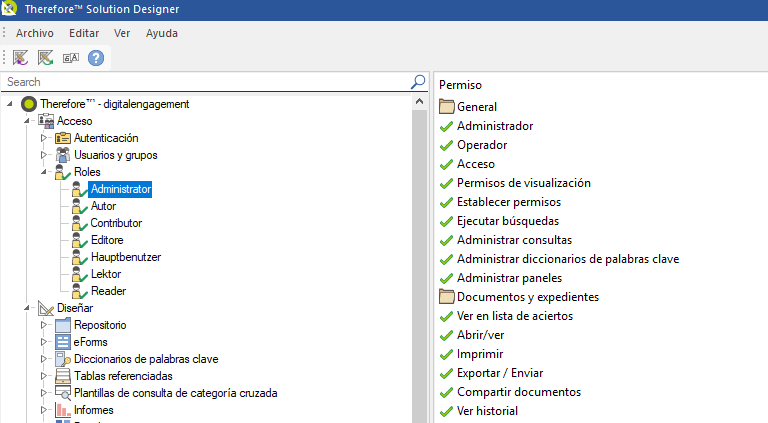768x423 pixels.
Task: Expand the Usuarios y grupos node
Action: [43, 155]
